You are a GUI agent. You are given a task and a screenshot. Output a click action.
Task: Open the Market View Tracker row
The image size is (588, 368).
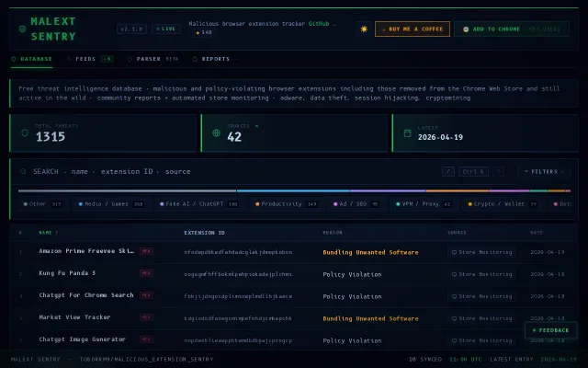coord(294,318)
